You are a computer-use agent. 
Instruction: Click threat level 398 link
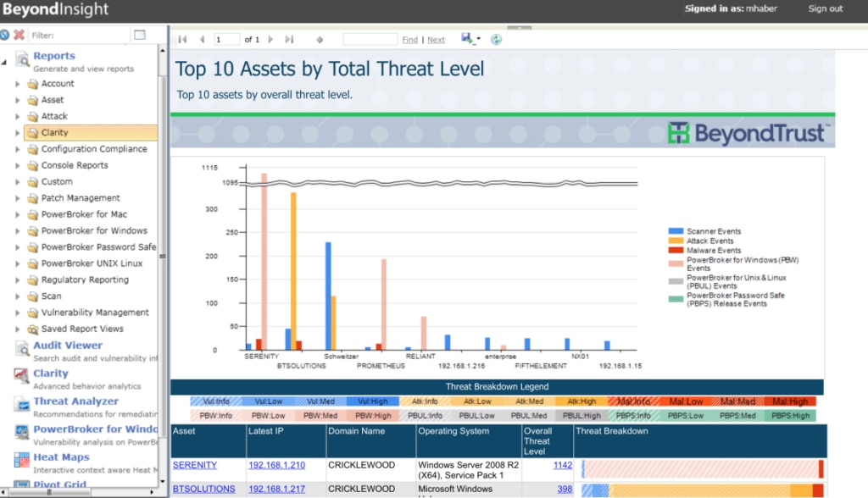(x=565, y=490)
